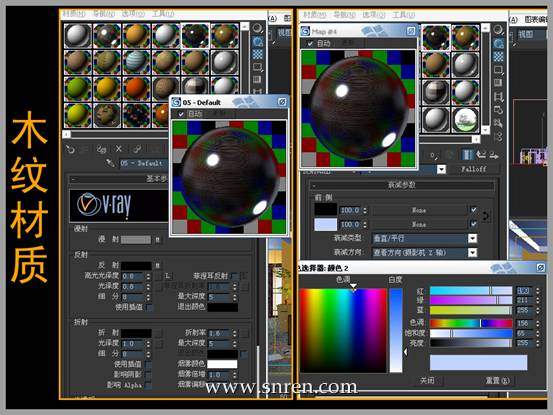Open the 工具 menu in right editor
Screen dimensions: 553x415
click(x=403, y=14)
